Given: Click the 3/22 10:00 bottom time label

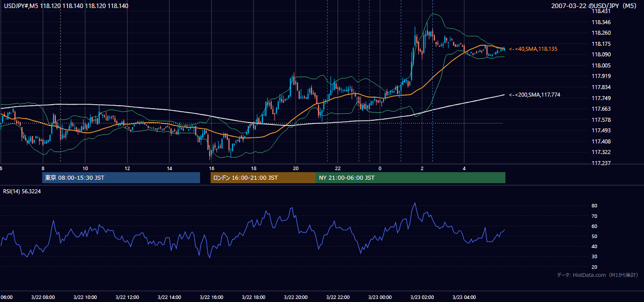Looking at the screenshot, I should click(84, 297).
